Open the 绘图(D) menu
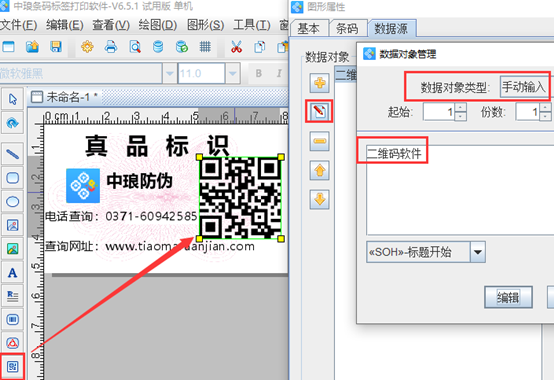The height and width of the screenshot is (380, 554). coord(158,25)
